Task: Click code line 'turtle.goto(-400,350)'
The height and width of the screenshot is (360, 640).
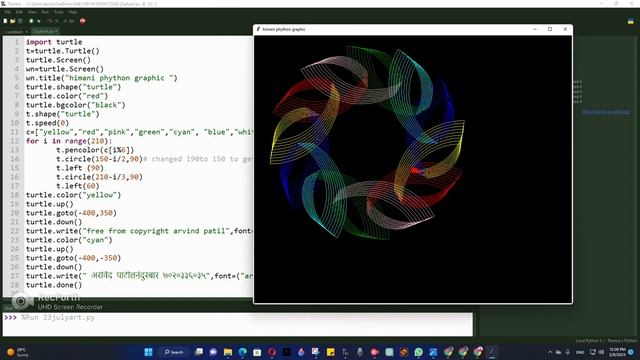Action: point(71,213)
